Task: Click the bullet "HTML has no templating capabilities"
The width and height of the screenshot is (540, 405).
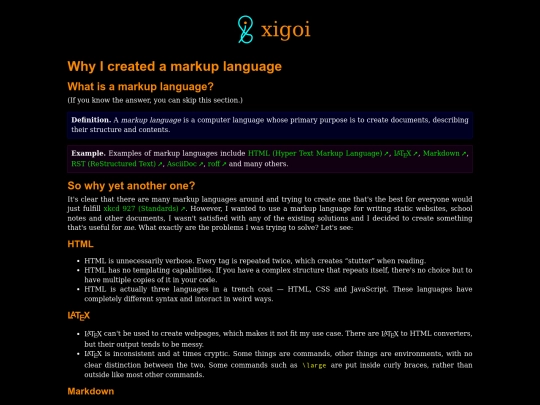Action: coord(278,275)
